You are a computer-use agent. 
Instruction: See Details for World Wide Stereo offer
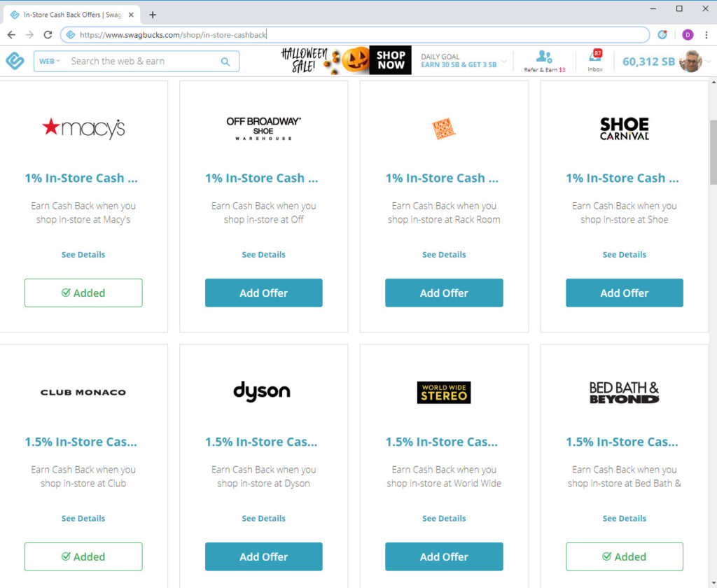tap(443, 519)
